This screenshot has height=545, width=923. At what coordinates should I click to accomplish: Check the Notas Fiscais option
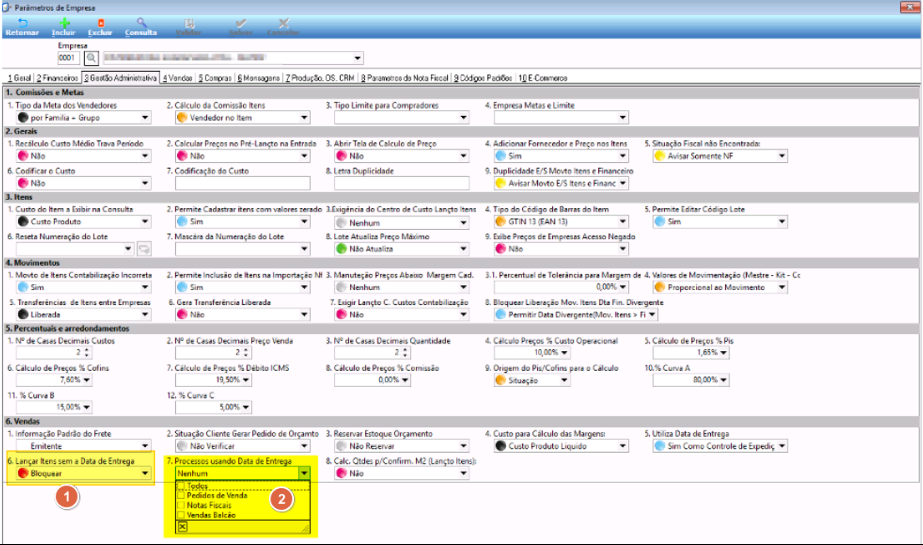pyautogui.click(x=181, y=505)
